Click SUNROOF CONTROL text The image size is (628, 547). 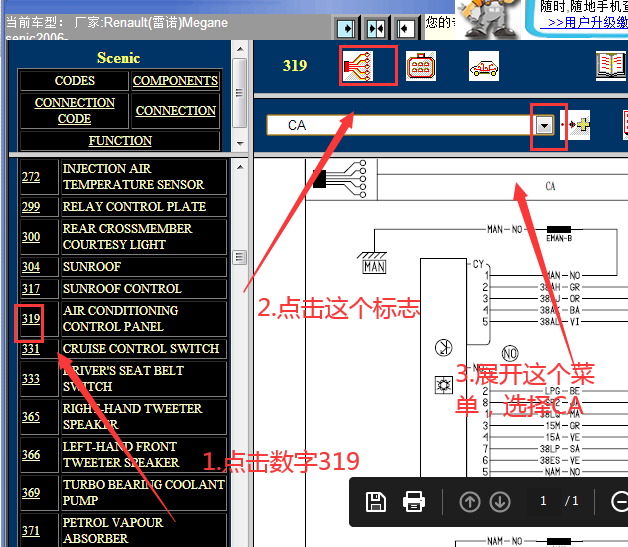click(122, 289)
